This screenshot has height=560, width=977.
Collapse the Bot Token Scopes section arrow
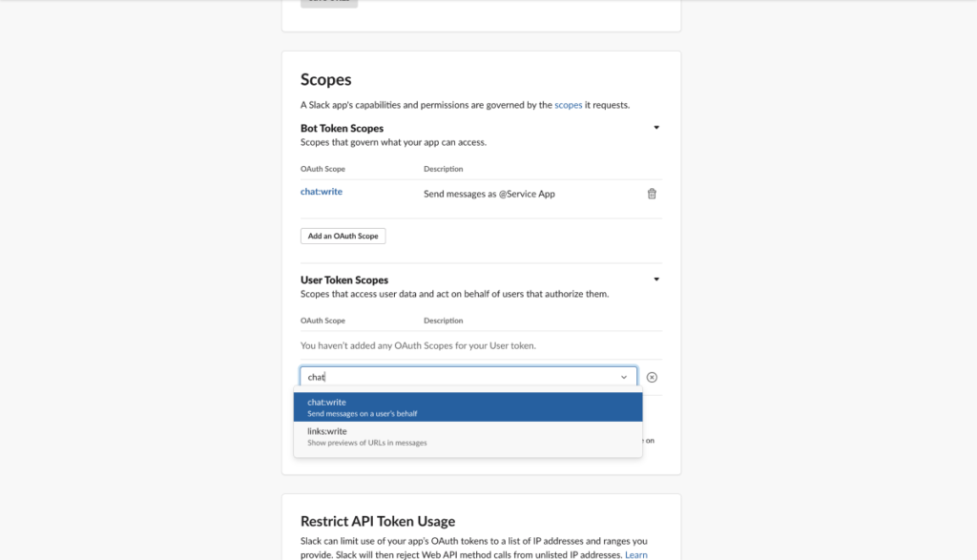click(x=655, y=127)
